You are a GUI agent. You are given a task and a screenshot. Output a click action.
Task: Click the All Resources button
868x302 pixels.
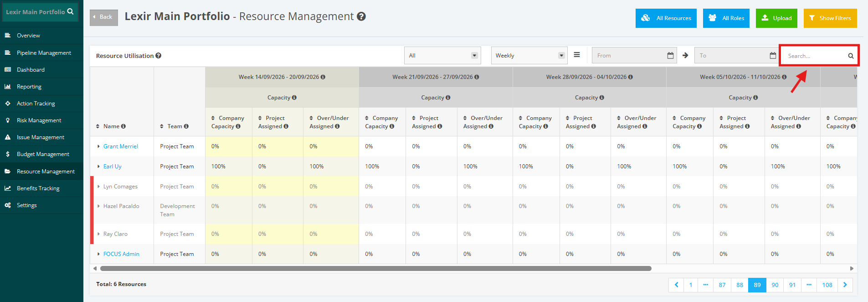coord(666,18)
